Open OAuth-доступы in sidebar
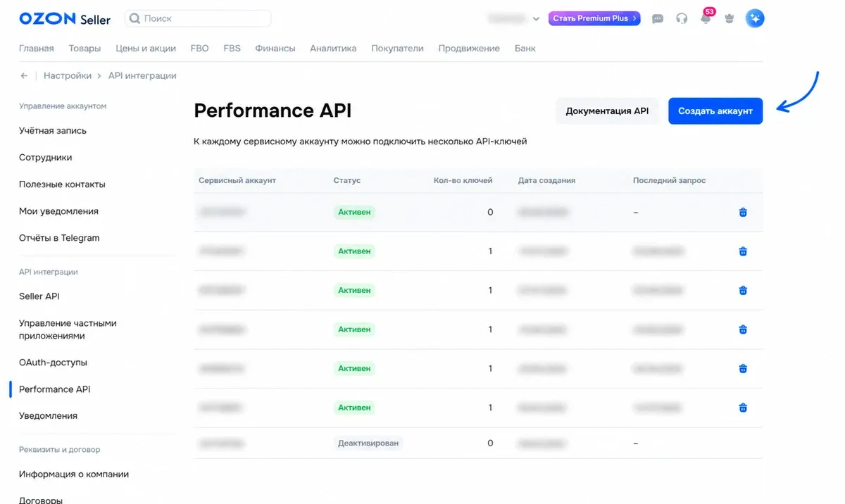The image size is (845, 504). tap(53, 363)
